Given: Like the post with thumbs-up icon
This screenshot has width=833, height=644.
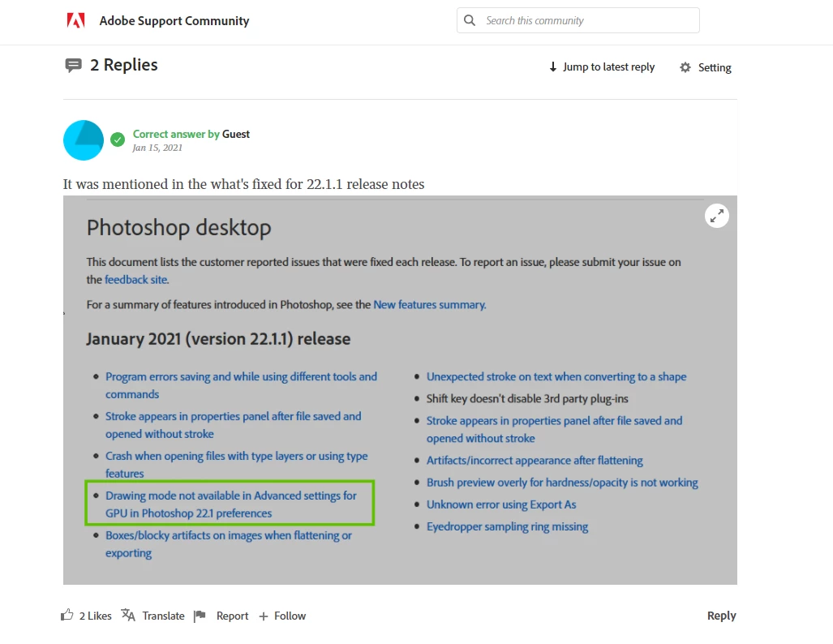Looking at the screenshot, I should click(x=67, y=615).
